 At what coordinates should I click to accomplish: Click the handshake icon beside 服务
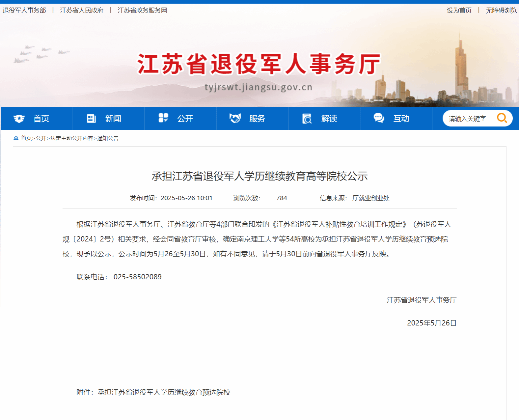coord(235,118)
